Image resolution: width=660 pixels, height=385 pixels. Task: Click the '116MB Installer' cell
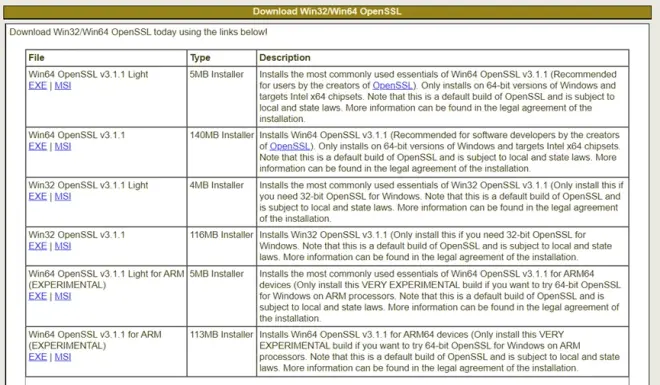click(221, 246)
